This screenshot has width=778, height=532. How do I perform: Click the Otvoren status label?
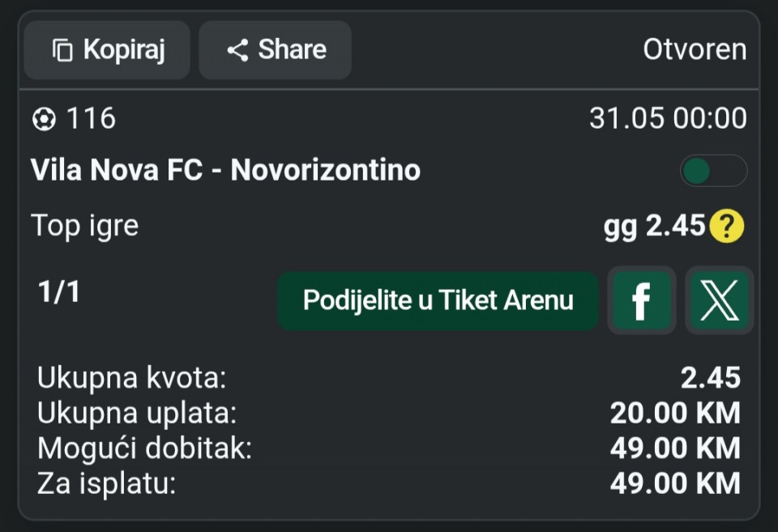pos(695,49)
